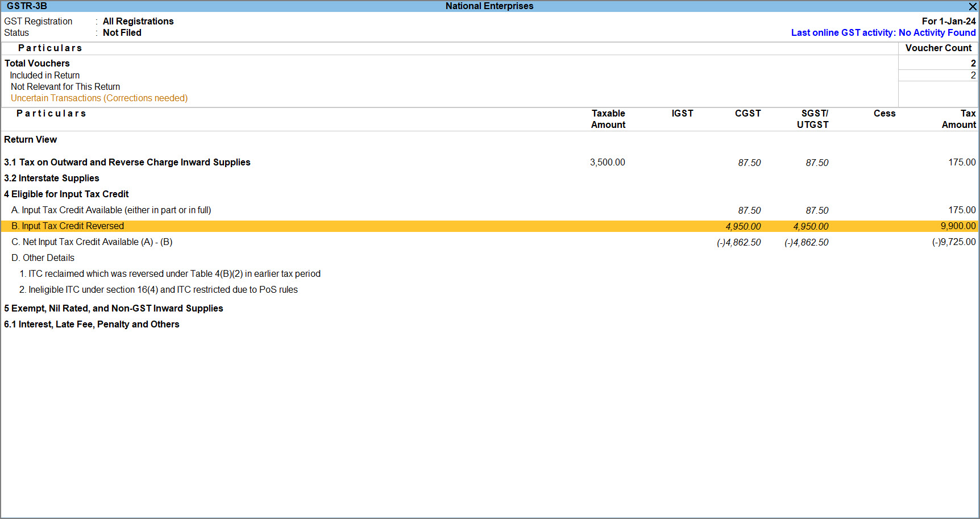Close the GSTR-3B report window
Screen dimensions: 980x519
click(x=973, y=6)
